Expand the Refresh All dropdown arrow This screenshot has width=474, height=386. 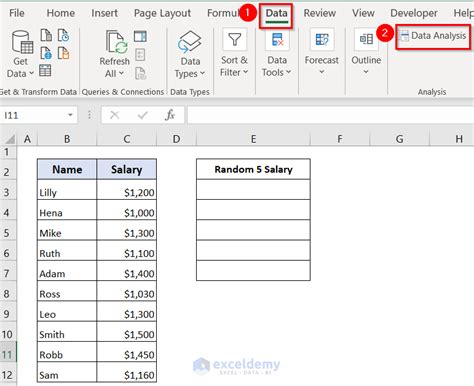tap(121, 73)
